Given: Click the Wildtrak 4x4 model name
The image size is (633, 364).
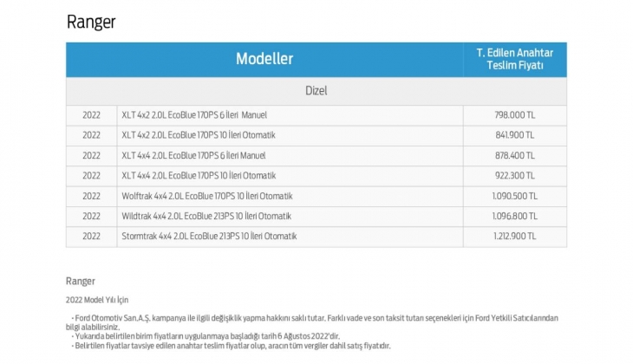Looking at the screenshot, I should pos(206,216).
